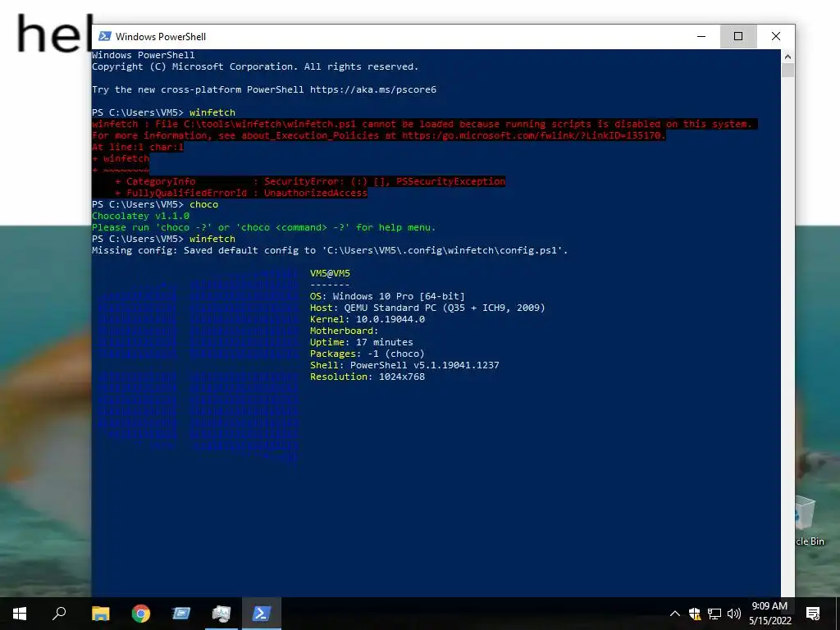Image resolution: width=840 pixels, height=630 pixels.
Task: Click the PowerShell scrollbar track below thumb
Action: (x=787, y=337)
